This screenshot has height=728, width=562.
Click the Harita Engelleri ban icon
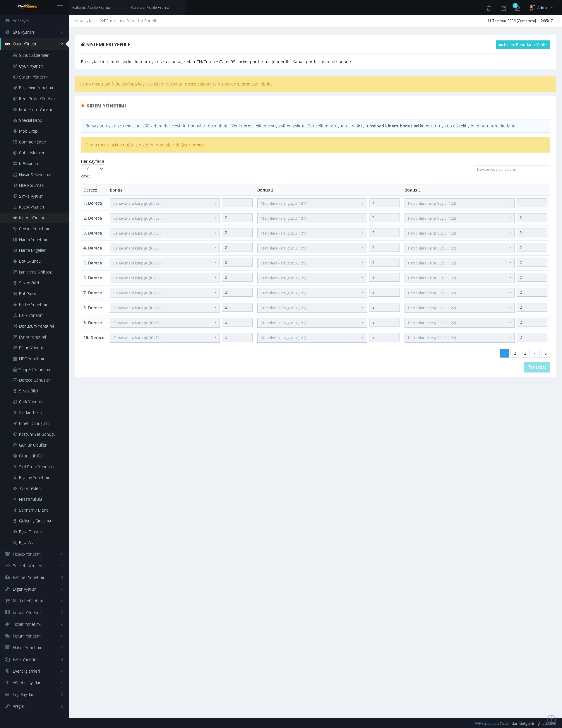point(15,250)
